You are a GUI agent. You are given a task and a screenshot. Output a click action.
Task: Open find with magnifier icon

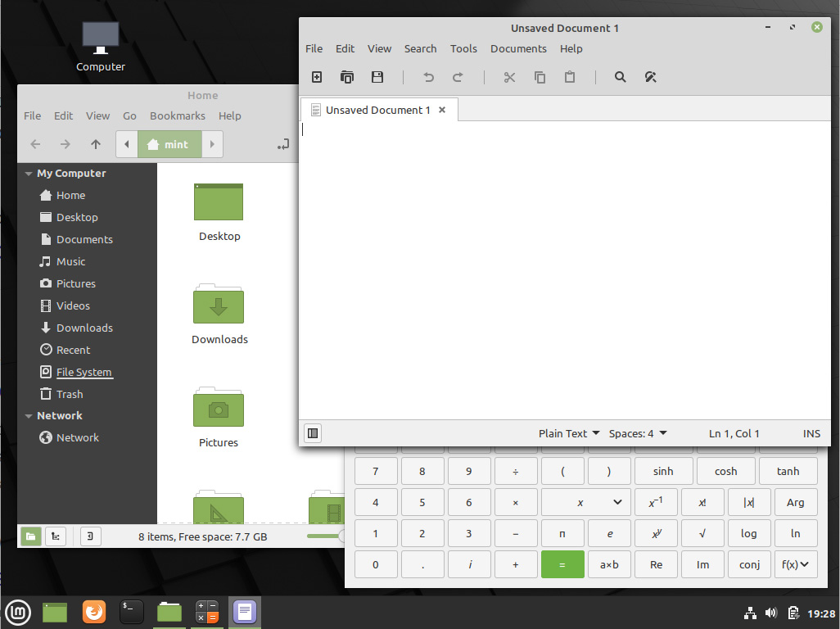tap(620, 77)
